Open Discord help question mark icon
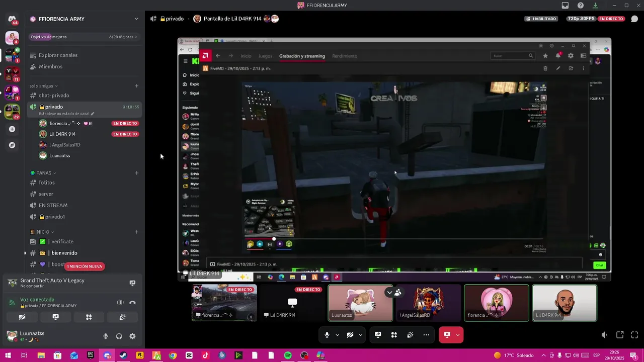Screen dimensions: 644x362 click(x=581, y=6)
